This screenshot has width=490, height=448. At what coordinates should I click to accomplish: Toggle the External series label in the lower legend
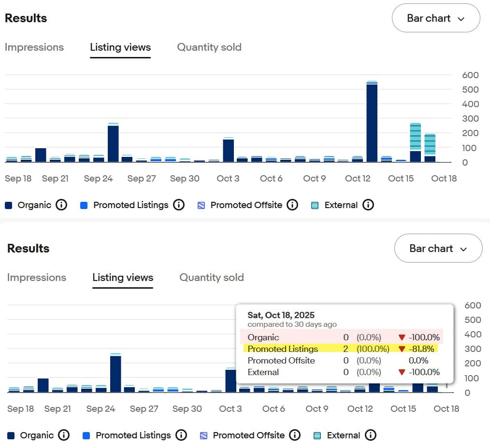coord(343,435)
